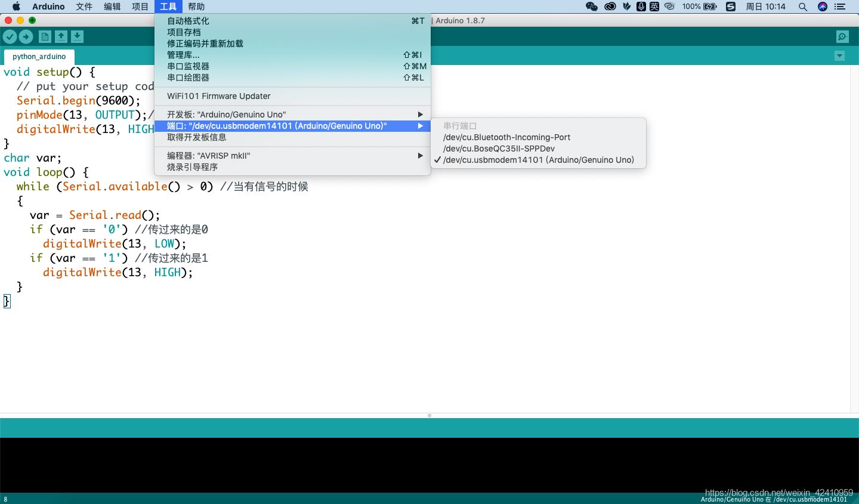Expand 开发板 Arduino/Genuino Uno submenu
Viewport: 859px width, 504px height.
[292, 115]
